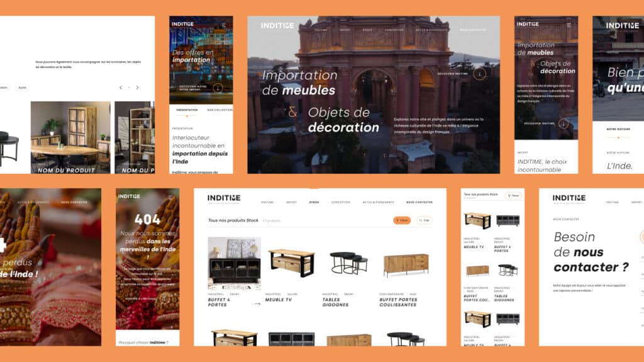
Task: Select Notre Histoire tab in the Bien plus mockup
Action: tap(618, 129)
